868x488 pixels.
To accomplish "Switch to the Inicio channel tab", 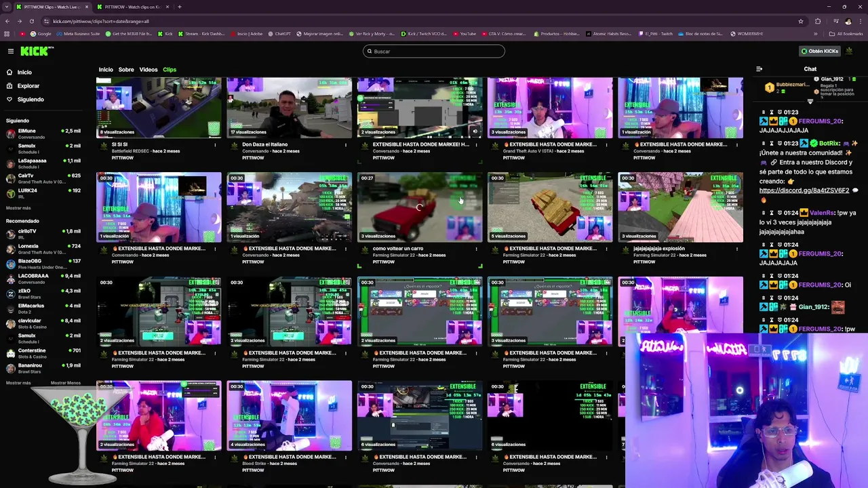I will point(106,69).
